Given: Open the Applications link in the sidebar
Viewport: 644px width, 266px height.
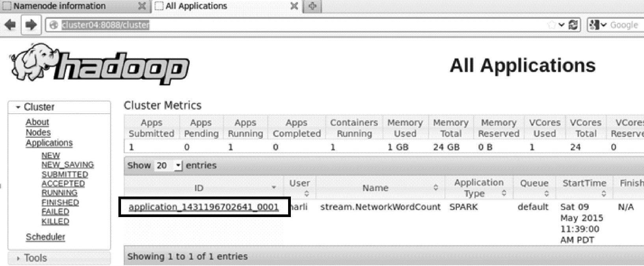Looking at the screenshot, I should pos(49,142).
